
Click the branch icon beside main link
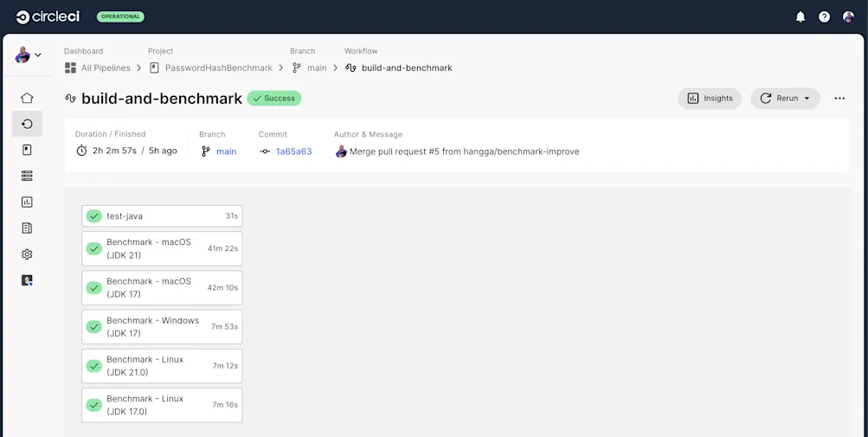pyautogui.click(x=206, y=151)
